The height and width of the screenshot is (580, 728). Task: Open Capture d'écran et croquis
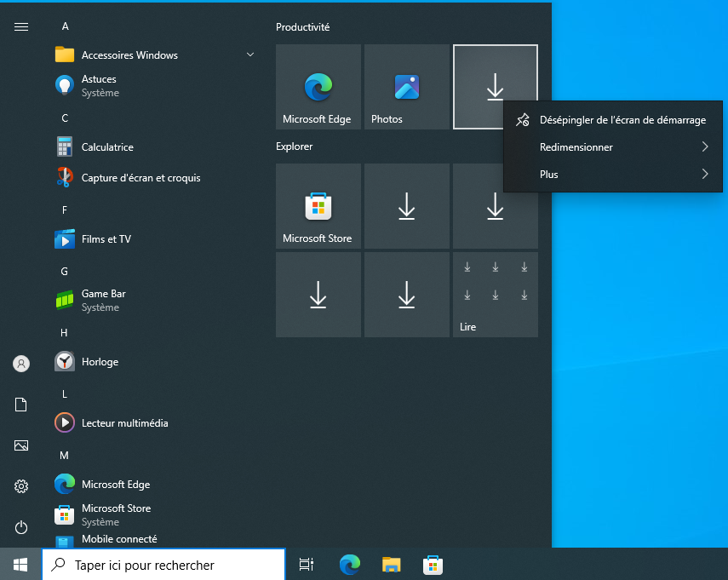154,178
